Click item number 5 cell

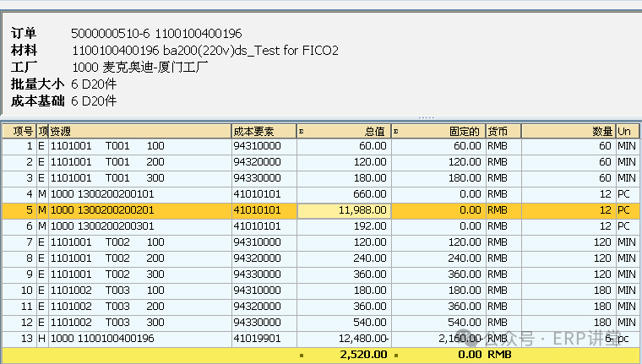click(19, 210)
